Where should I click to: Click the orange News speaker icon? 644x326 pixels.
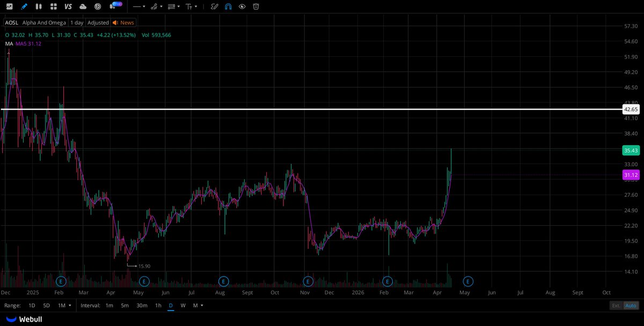point(115,23)
